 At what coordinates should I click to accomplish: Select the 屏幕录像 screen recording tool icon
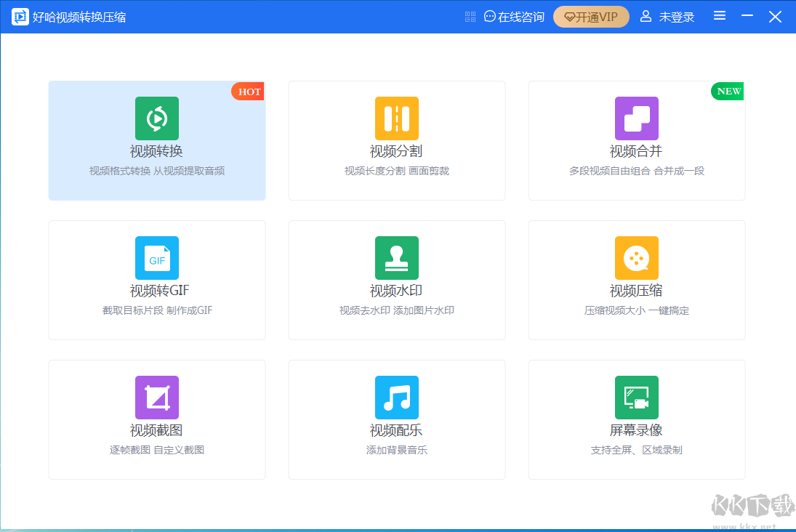click(x=636, y=398)
